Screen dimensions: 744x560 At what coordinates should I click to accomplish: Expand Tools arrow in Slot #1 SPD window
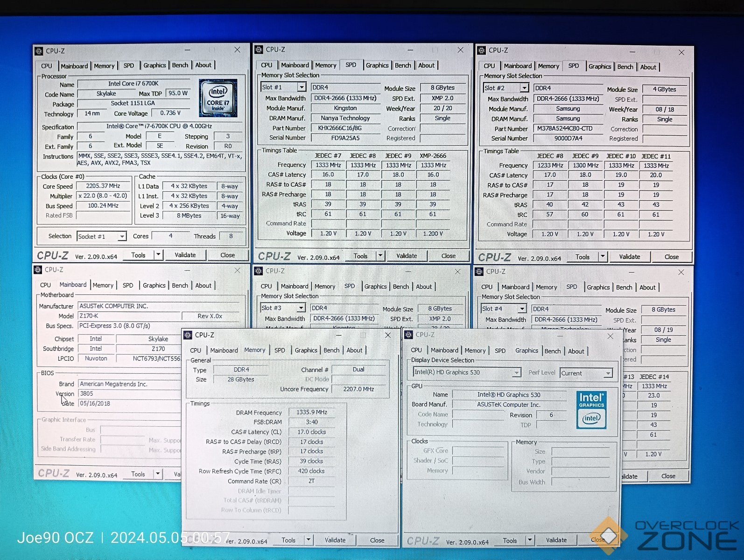coord(380,256)
